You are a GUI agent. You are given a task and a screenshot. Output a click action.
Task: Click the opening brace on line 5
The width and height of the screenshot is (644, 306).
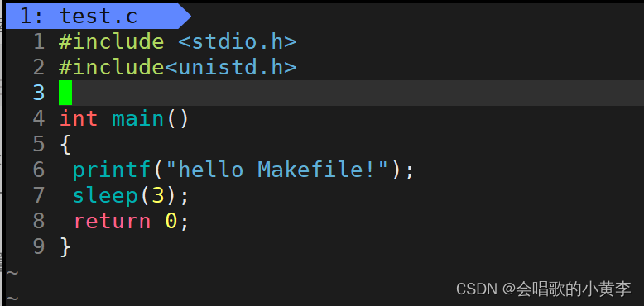65,145
